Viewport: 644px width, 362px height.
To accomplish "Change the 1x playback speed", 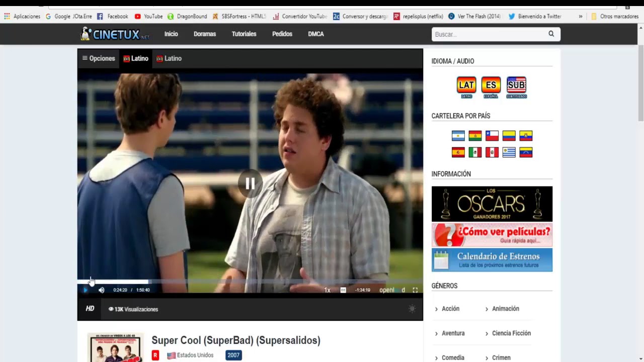I will [327, 290].
